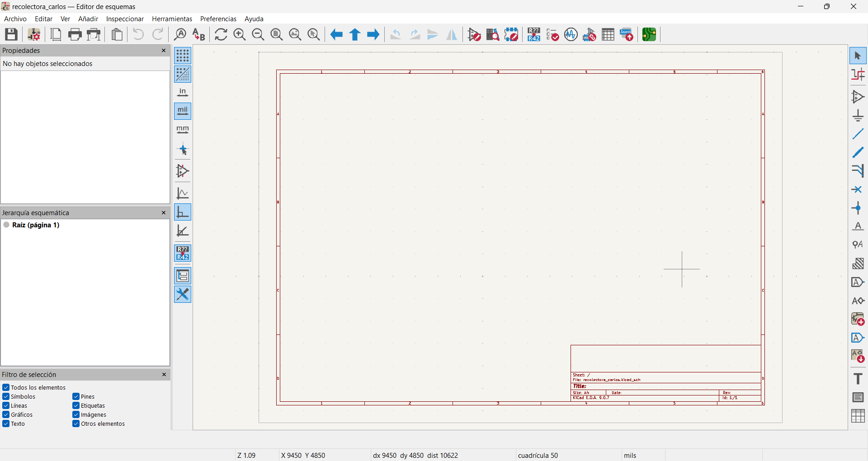Navigate back with the left blue arrow
The height and width of the screenshot is (461, 868).
click(x=336, y=34)
